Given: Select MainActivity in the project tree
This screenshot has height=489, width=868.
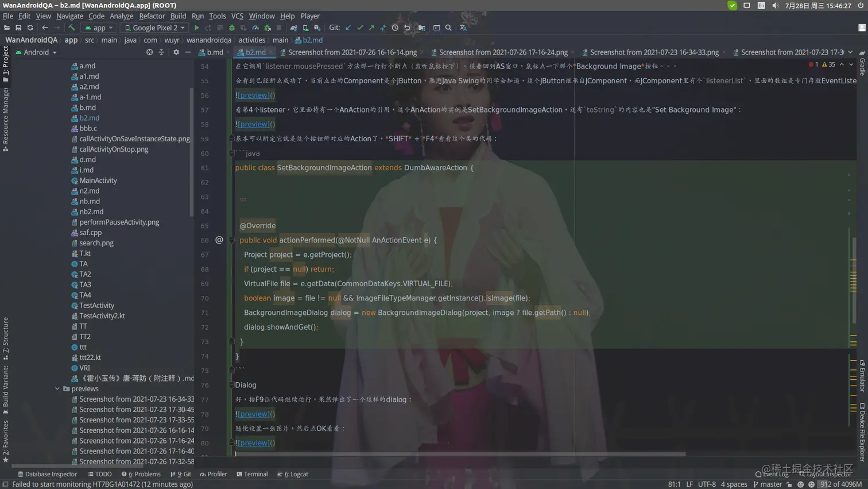Looking at the screenshot, I should (x=98, y=180).
